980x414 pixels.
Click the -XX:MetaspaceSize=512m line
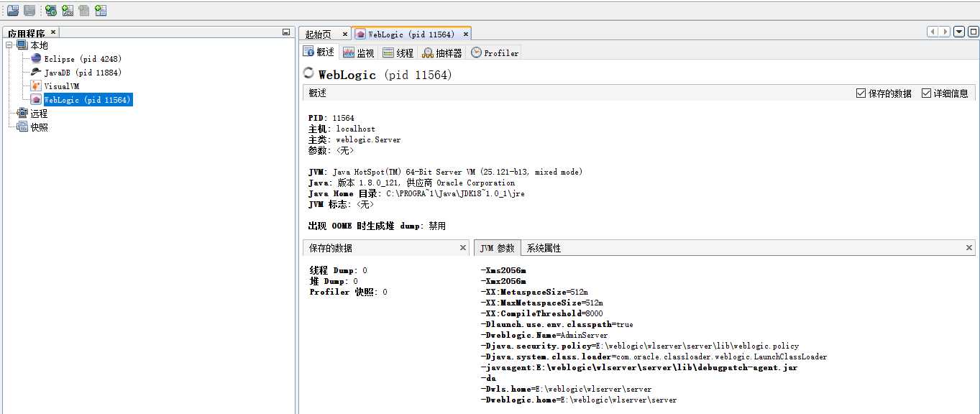pyautogui.click(x=533, y=292)
